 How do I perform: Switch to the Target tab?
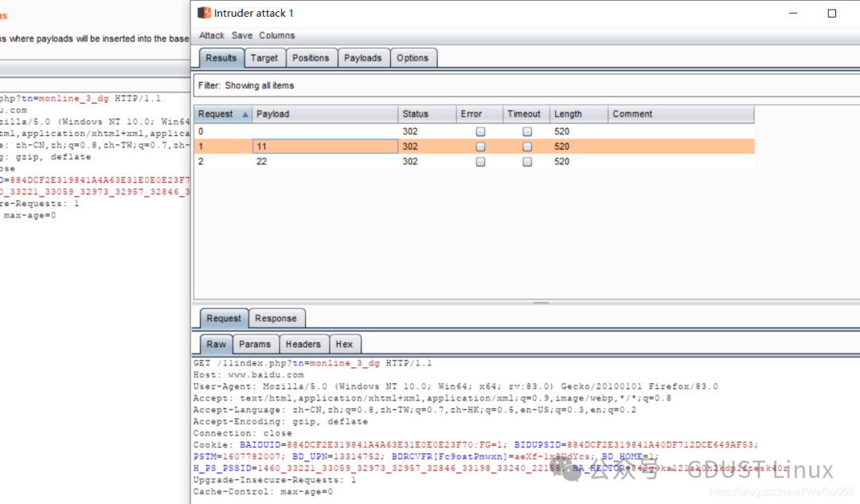click(x=265, y=57)
